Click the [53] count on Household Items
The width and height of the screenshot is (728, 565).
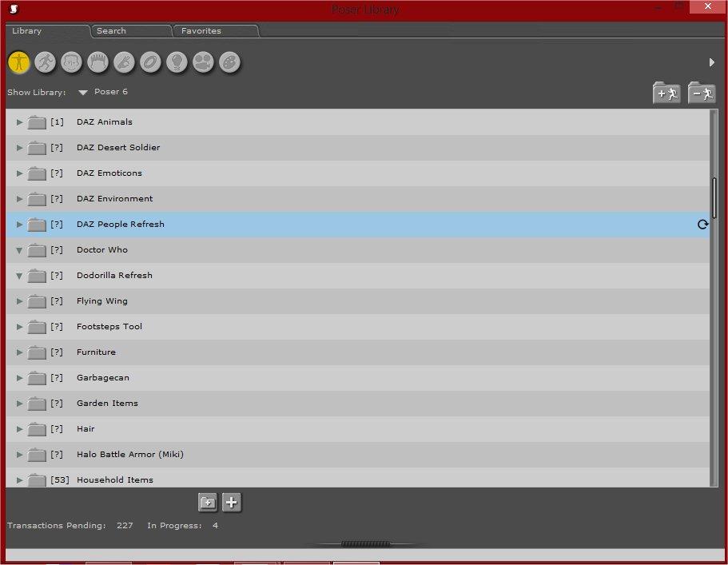click(60, 480)
